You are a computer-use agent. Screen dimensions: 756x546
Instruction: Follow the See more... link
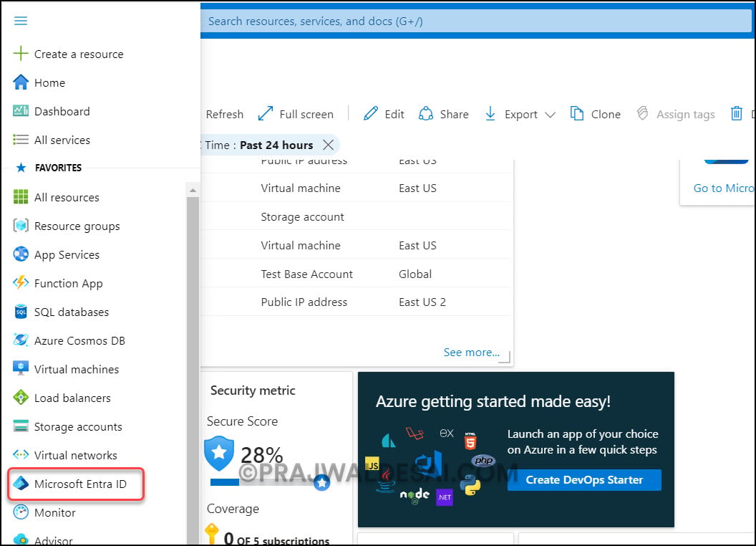[x=471, y=353]
